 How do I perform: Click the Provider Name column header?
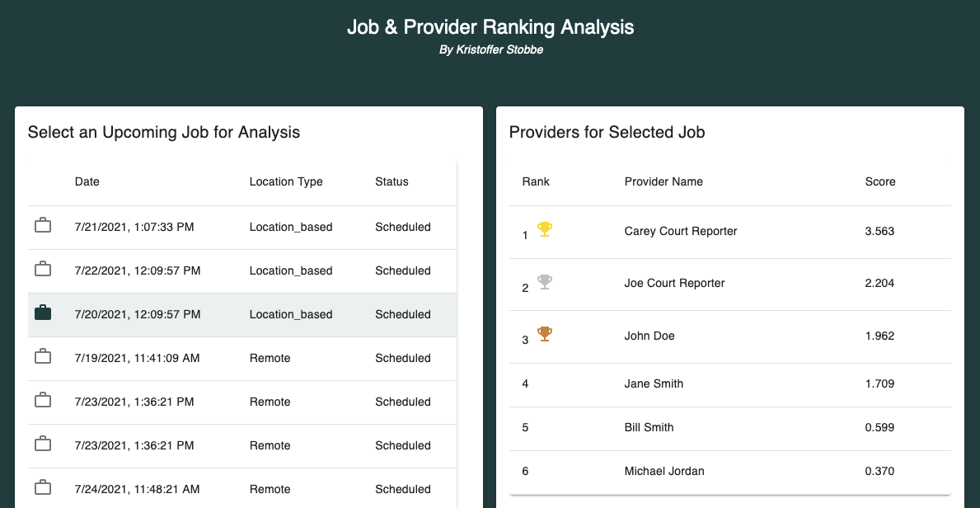(663, 181)
